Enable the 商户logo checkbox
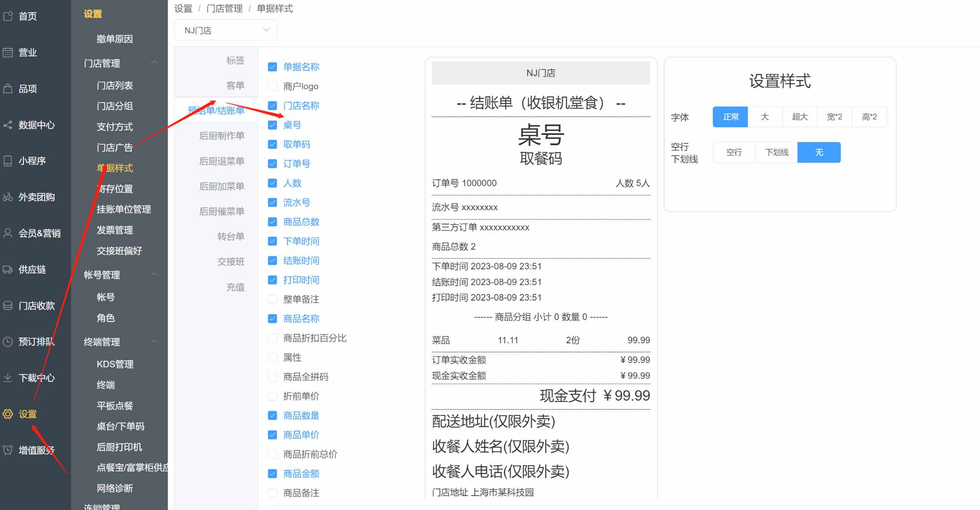 coord(272,86)
